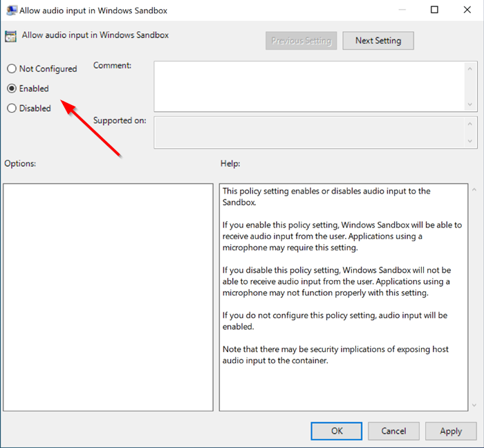Click the Next Setting button

point(378,40)
